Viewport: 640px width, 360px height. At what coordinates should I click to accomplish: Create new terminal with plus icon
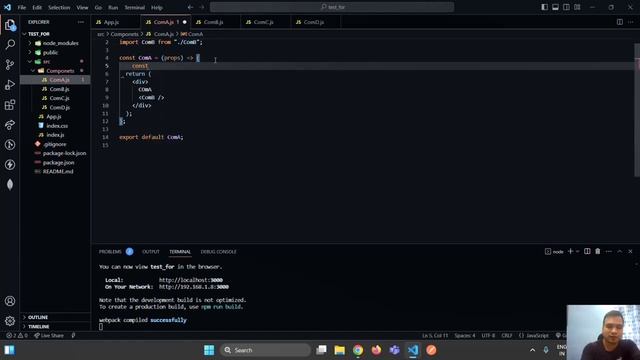click(571, 251)
